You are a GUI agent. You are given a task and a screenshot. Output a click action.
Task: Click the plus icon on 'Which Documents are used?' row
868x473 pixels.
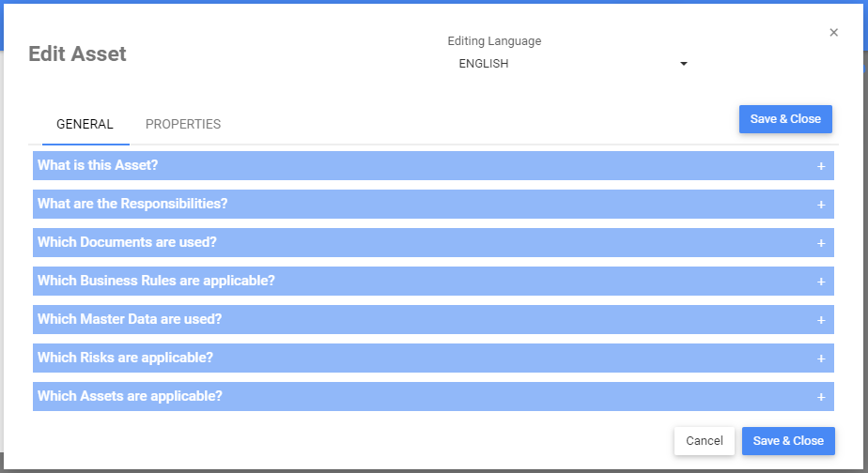pyautogui.click(x=820, y=243)
